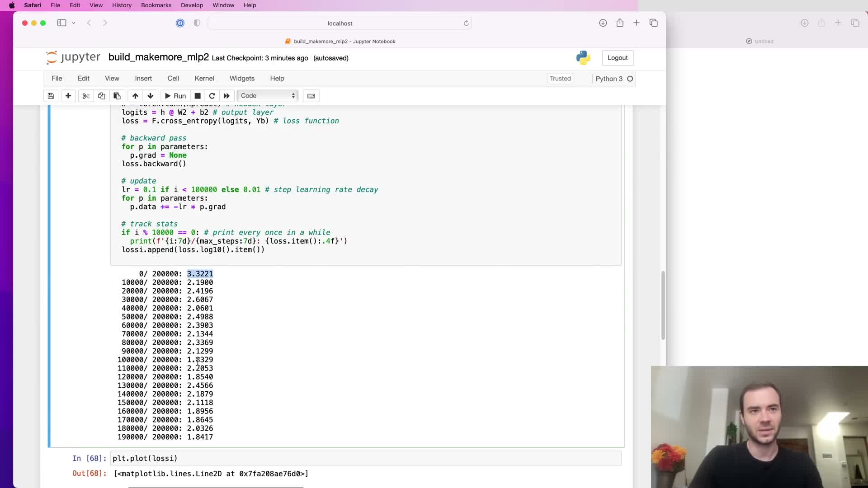868x488 pixels.
Task: Interrupt the kernel with stop icon
Action: click(x=198, y=96)
